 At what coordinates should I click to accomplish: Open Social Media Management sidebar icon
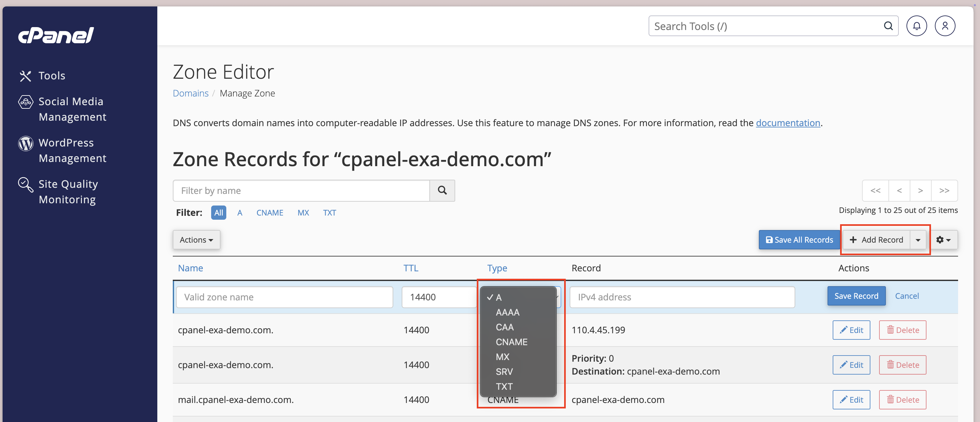(x=25, y=102)
